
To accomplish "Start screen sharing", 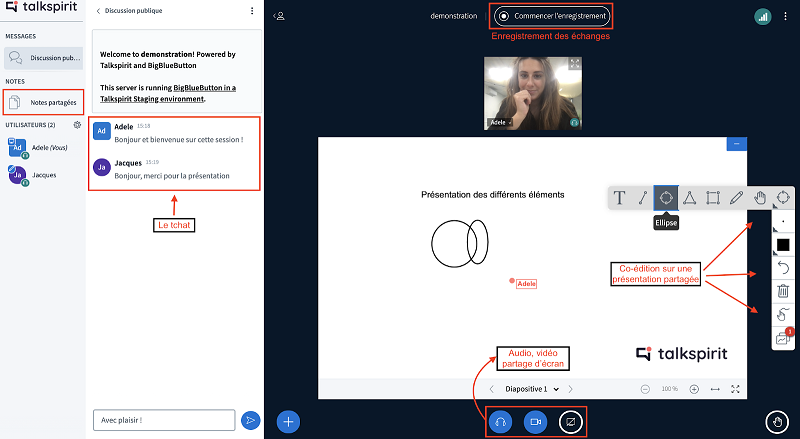I will (570, 422).
